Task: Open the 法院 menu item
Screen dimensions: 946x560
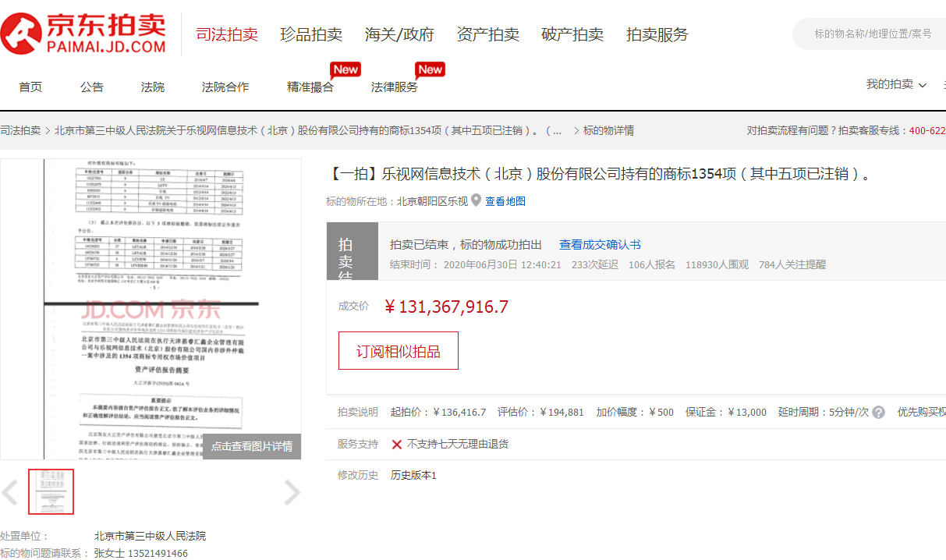Action: click(153, 87)
